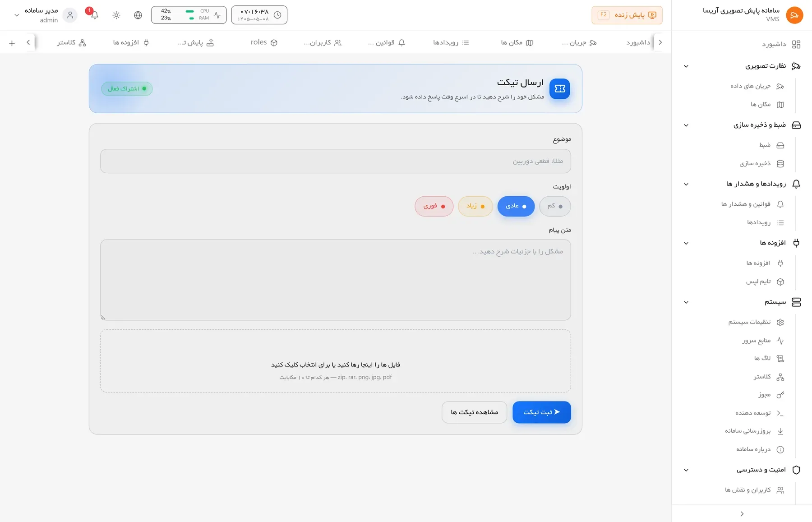Switch to قوانین tab

point(387,42)
